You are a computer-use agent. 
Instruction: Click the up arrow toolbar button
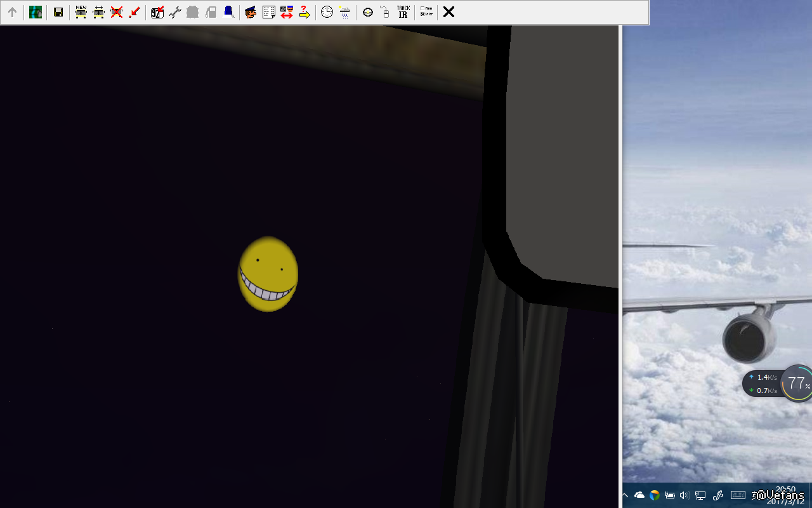tap(12, 12)
